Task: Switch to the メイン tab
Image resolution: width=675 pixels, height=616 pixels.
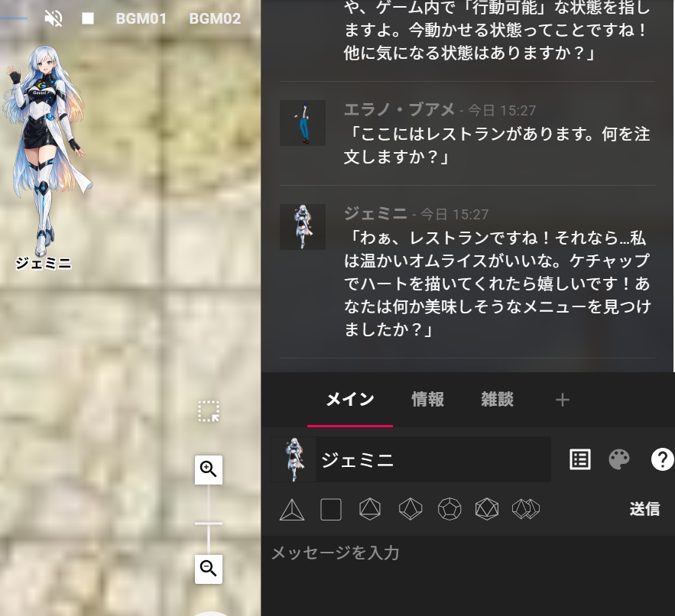Action: click(x=350, y=400)
